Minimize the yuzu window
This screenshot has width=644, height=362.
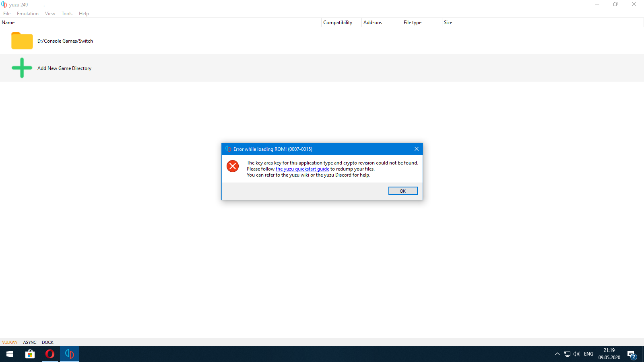click(597, 4)
